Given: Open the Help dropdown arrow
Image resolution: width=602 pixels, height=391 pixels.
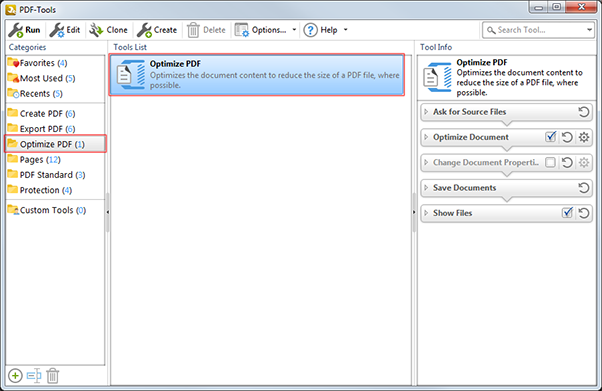Looking at the screenshot, I should click(345, 30).
